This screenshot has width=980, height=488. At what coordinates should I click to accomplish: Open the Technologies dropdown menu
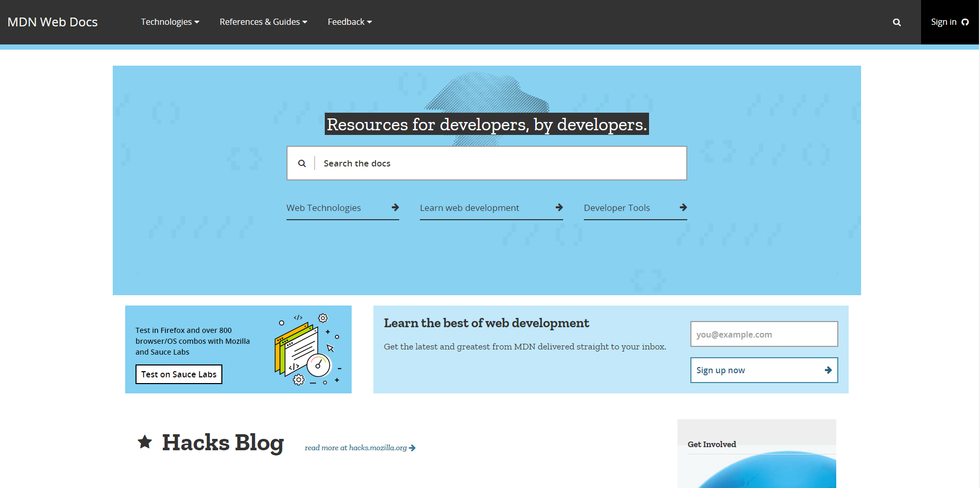pos(170,22)
